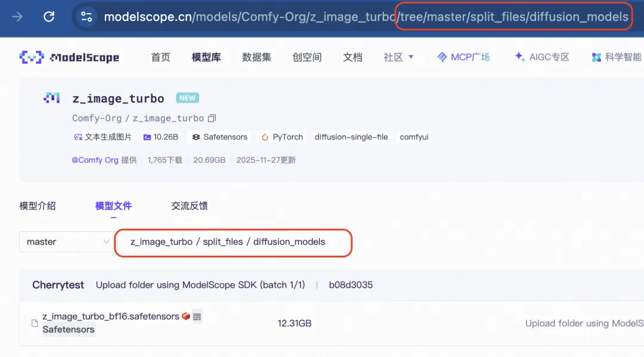Viewport: 644px width, 357px height.
Task: Click the 1,765下载 download count
Action: coord(165,160)
